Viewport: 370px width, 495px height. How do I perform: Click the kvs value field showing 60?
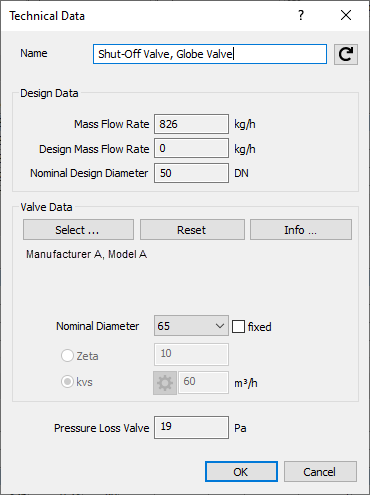pyautogui.click(x=203, y=382)
